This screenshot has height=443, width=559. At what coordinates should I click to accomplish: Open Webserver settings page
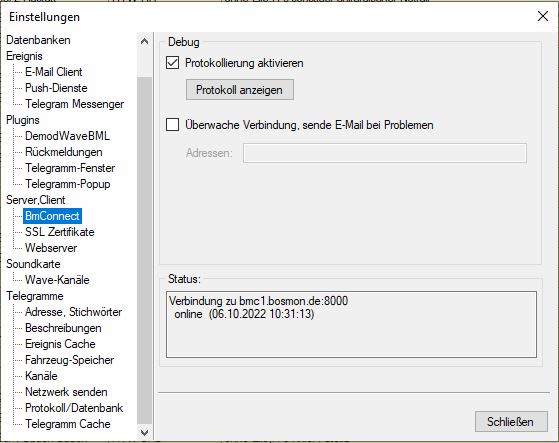point(51,248)
